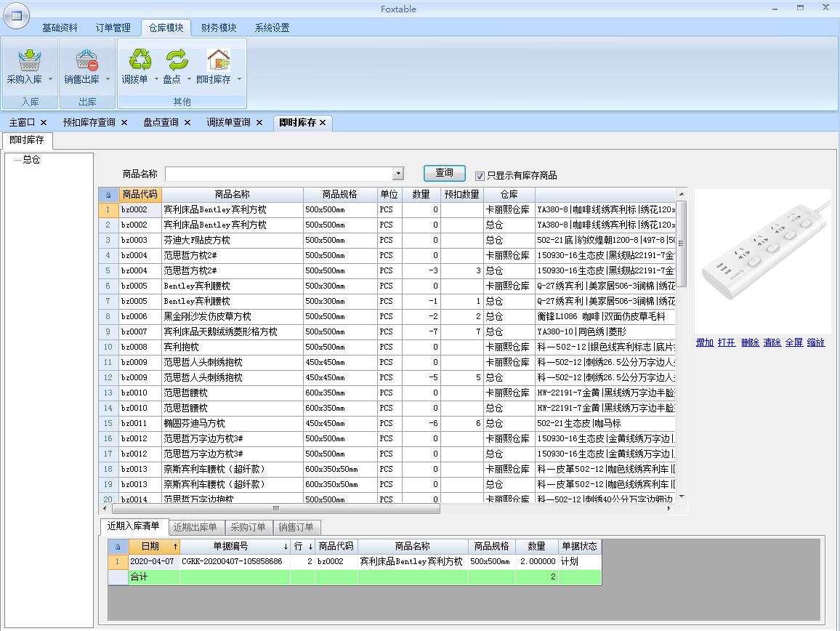
Task: Click the 盘点 stocktaking icon
Action: click(x=175, y=61)
